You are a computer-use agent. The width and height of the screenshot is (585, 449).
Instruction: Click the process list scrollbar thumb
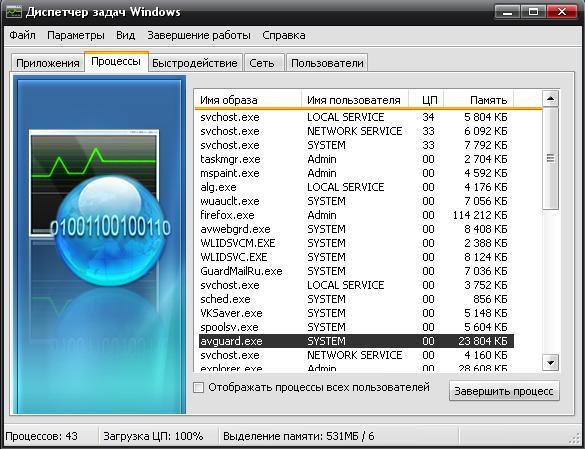550,158
